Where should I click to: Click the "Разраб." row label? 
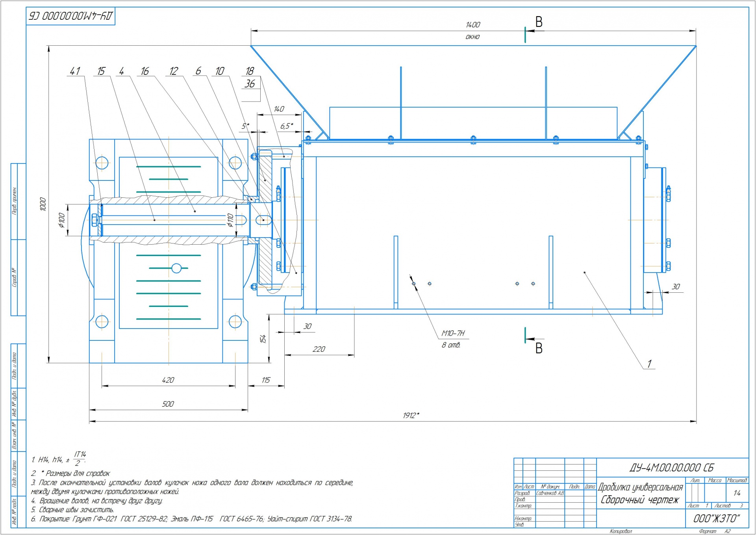coord(522,493)
